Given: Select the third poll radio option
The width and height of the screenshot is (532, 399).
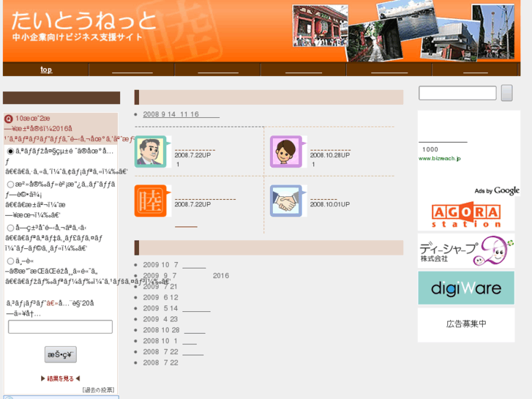Looking at the screenshot, I should 10,228.
